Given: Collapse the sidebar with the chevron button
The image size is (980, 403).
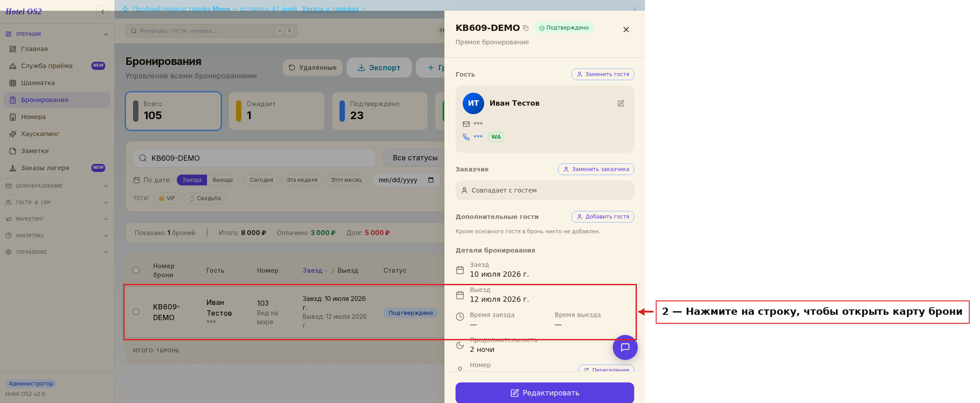Looking at the screenshot, I should [103, 12].
